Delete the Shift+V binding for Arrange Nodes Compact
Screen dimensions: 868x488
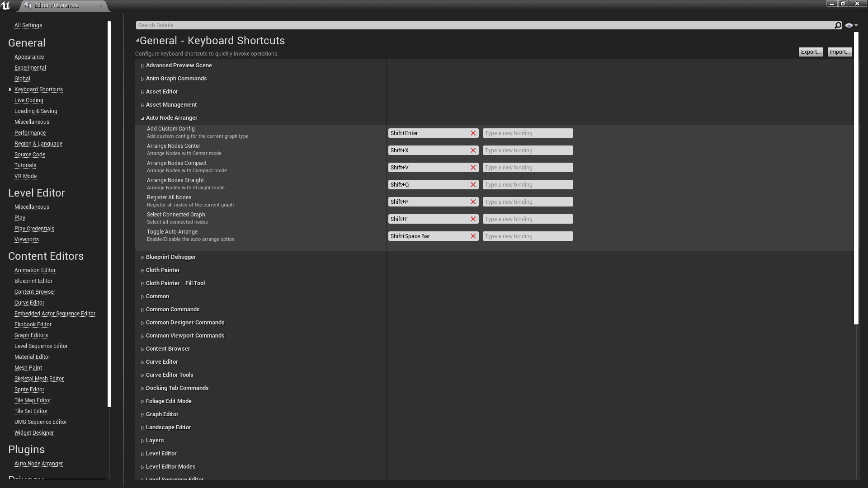[473, 168]
